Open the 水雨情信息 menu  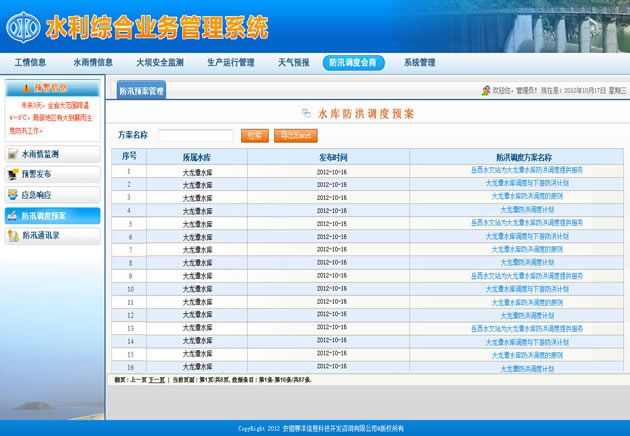(93, 62)
